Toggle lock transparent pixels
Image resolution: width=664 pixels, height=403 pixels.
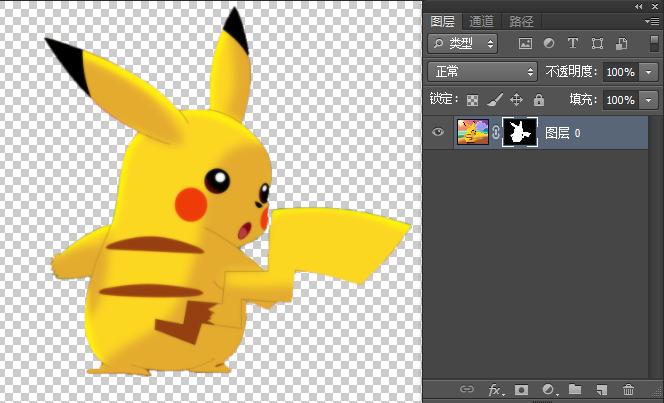coord(473,100)
